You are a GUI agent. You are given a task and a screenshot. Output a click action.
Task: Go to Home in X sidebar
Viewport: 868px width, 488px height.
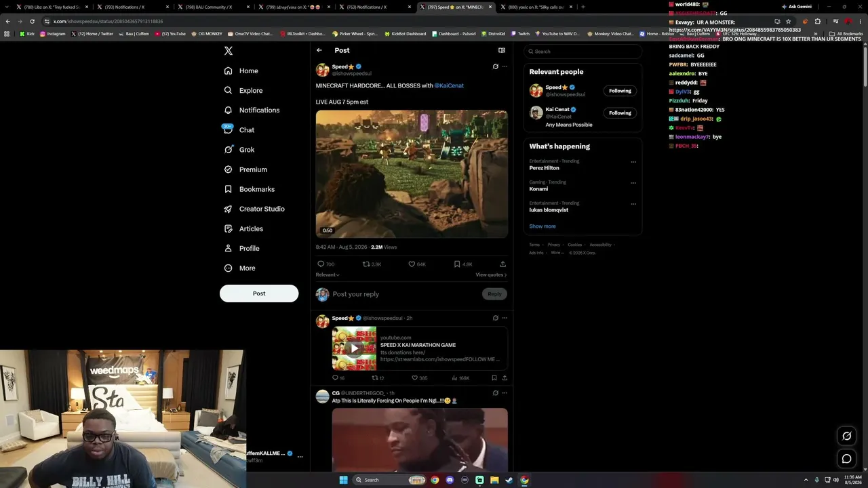(x=241, y=70)
